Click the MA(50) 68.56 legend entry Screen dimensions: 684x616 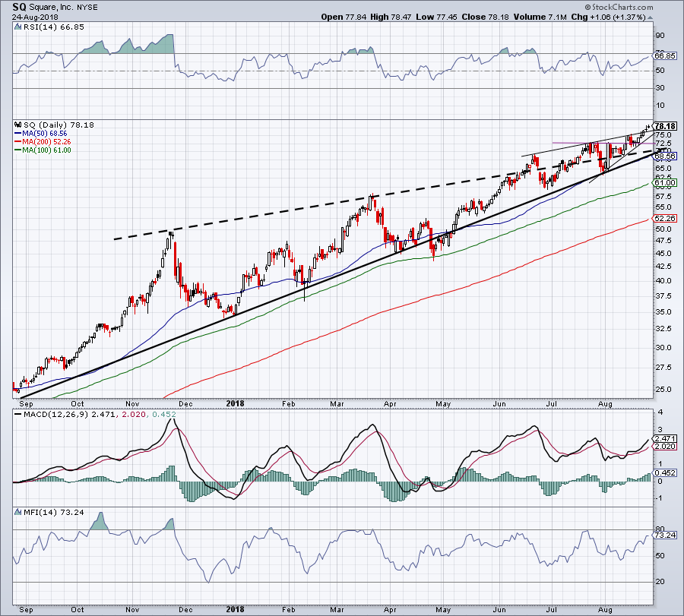tap(41, 134)
